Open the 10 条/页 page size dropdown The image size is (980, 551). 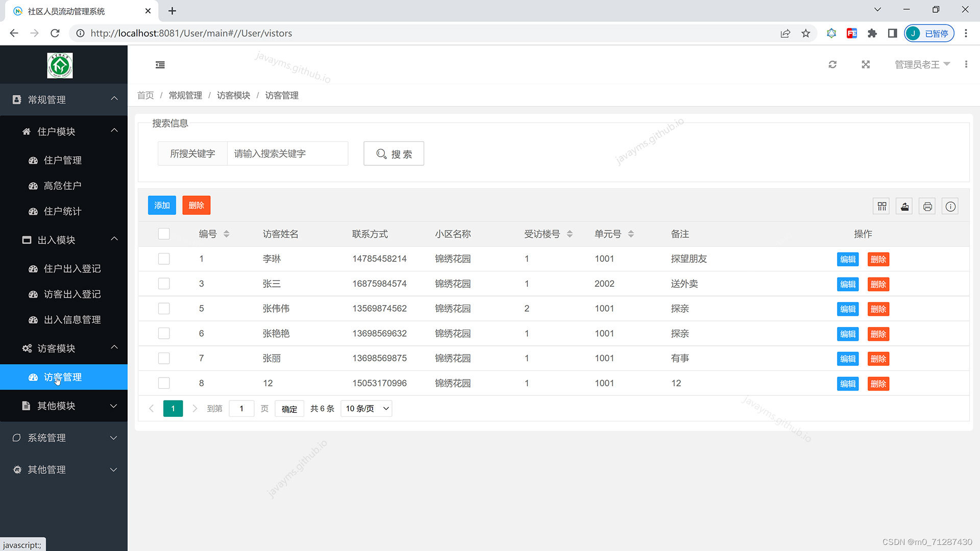(x=366, y=409)
